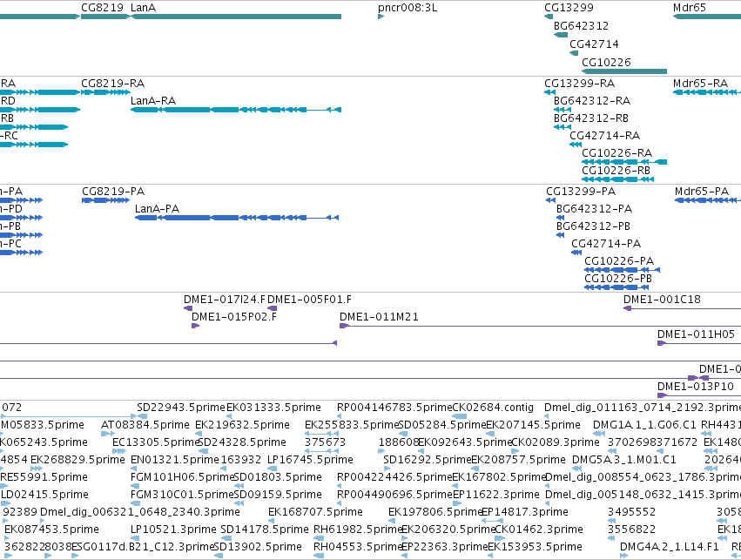
Task: Click the DME1-011M21 BAC label
Action: [x=379, y=317]
